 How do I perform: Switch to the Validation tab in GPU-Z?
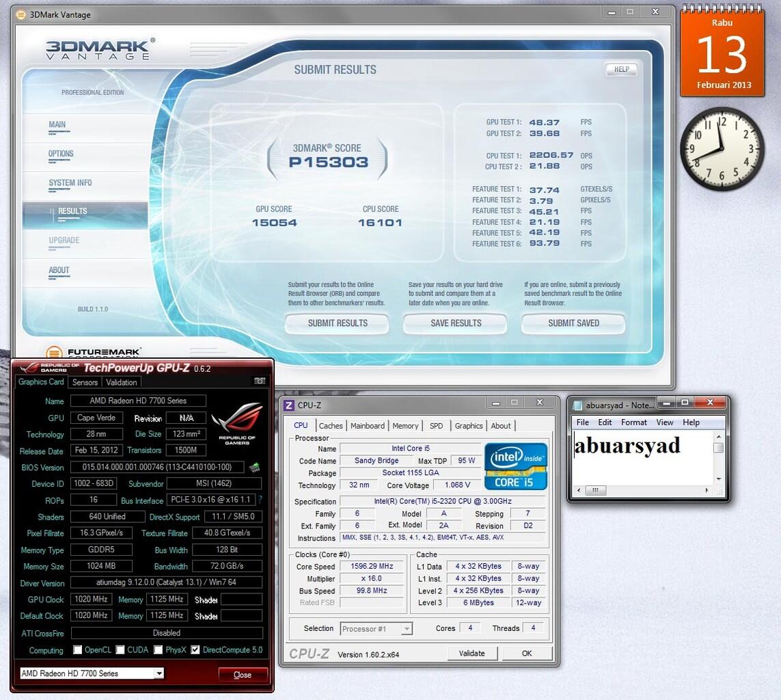pos(122,382)
